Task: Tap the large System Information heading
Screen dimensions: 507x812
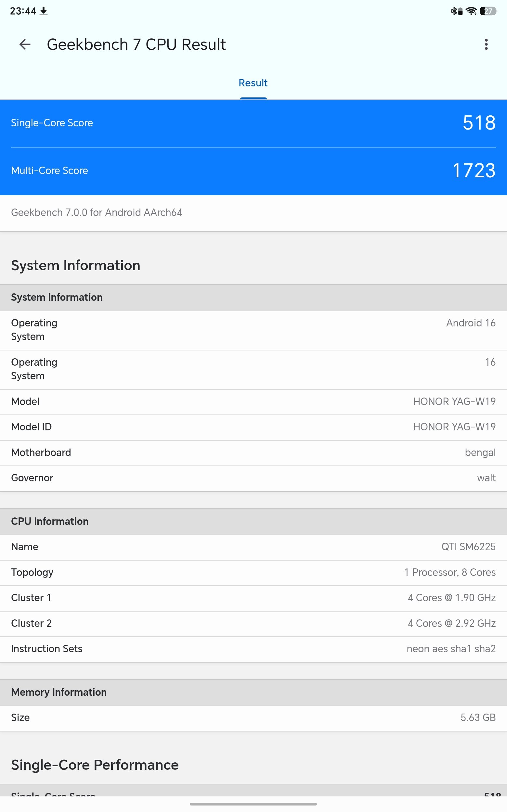Action: click(76, 265)
